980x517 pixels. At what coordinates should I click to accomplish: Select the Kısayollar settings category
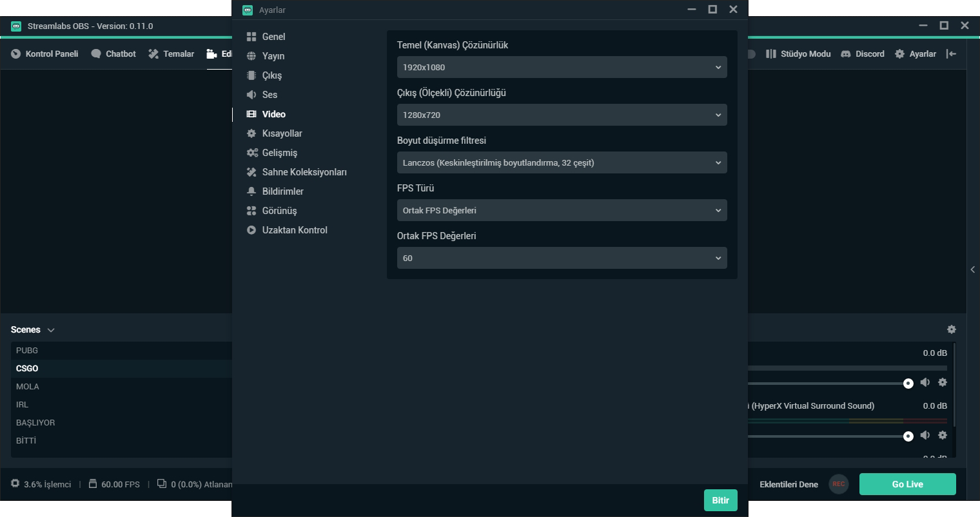[282, 133]
